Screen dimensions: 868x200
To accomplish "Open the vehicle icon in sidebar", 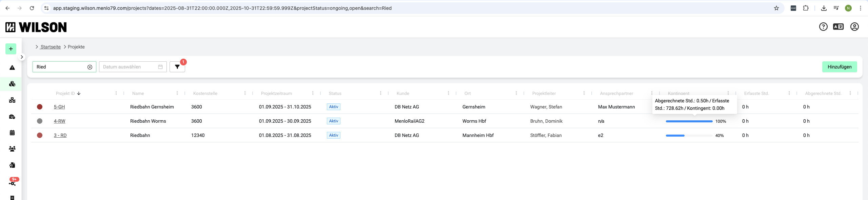I will click(12, 117).
